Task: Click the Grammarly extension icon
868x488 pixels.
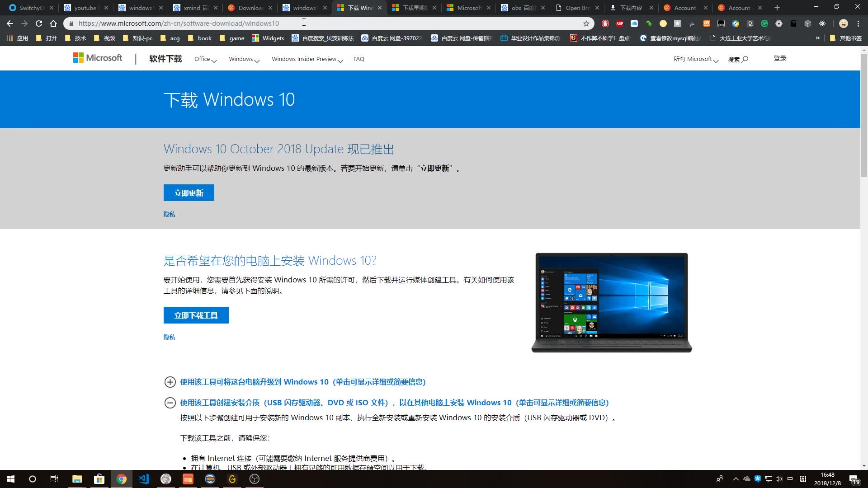Action: click(x=764, y=23)
